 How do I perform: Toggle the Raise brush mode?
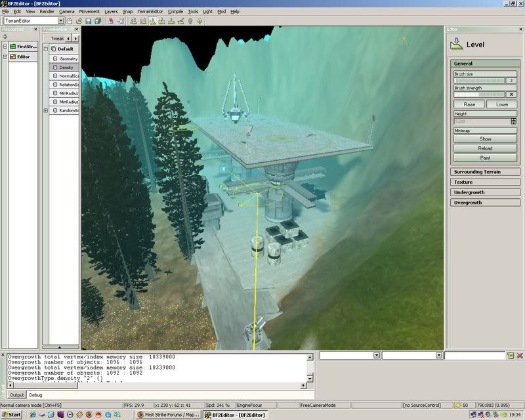coord(469,104)
